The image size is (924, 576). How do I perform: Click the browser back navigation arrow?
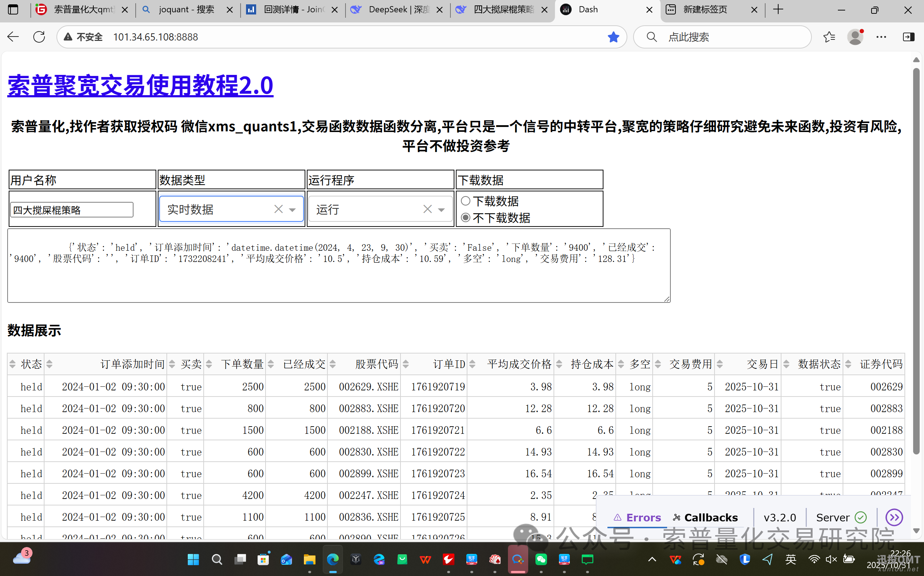click(x=13, y=37)
